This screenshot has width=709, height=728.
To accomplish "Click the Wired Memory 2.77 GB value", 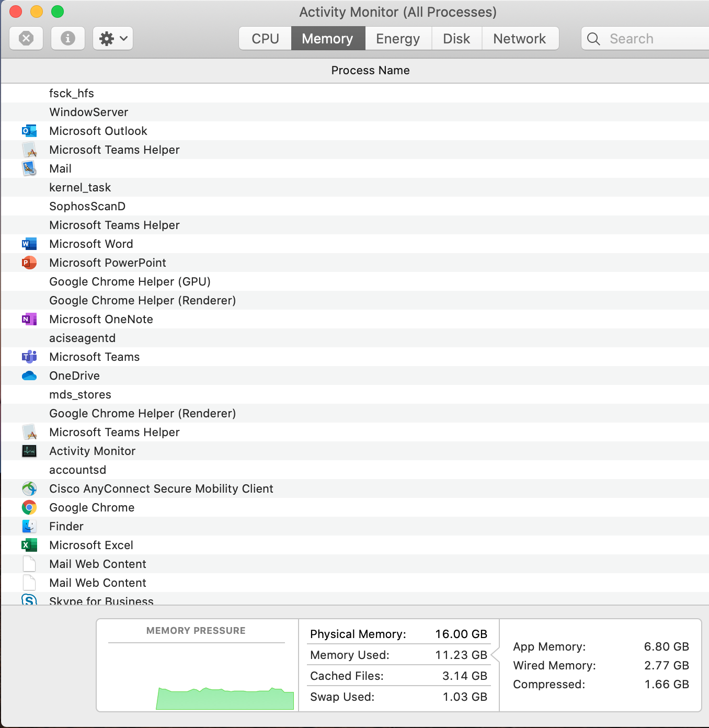I will [667, 666].
